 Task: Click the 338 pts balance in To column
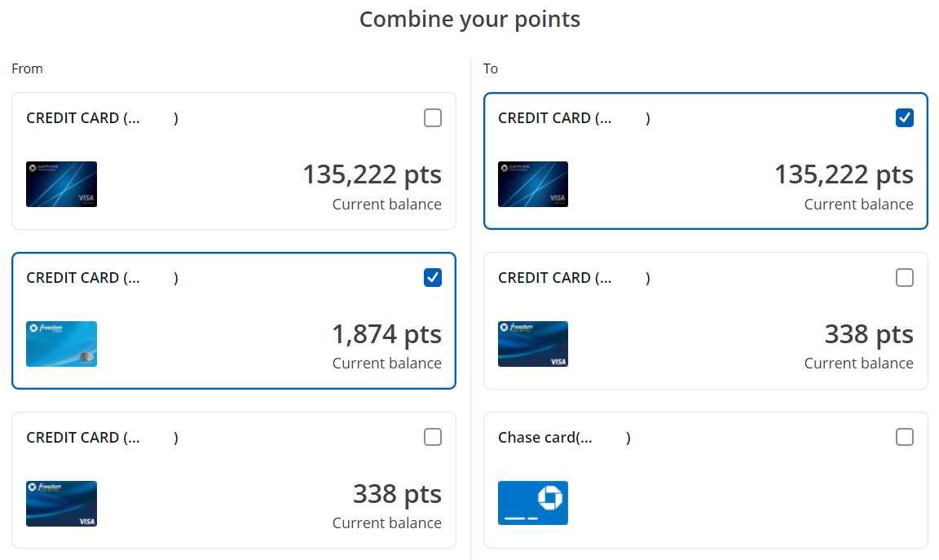pyautogui.click(x=869, y=334)
